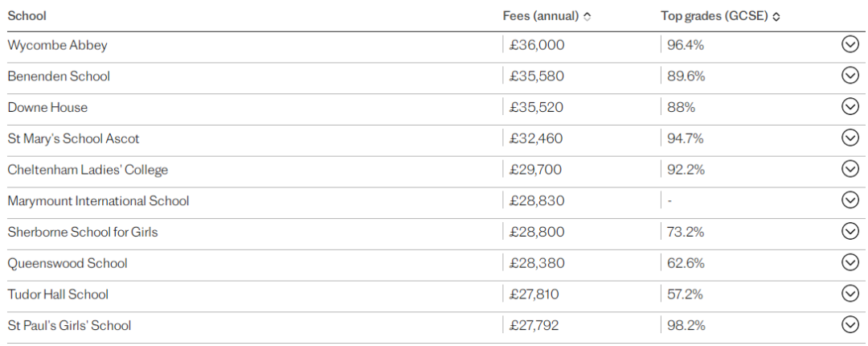The width and height of the screenshot is (868, 346).
Task: Show Tudor Hall School details
Action: pos(850,294)
